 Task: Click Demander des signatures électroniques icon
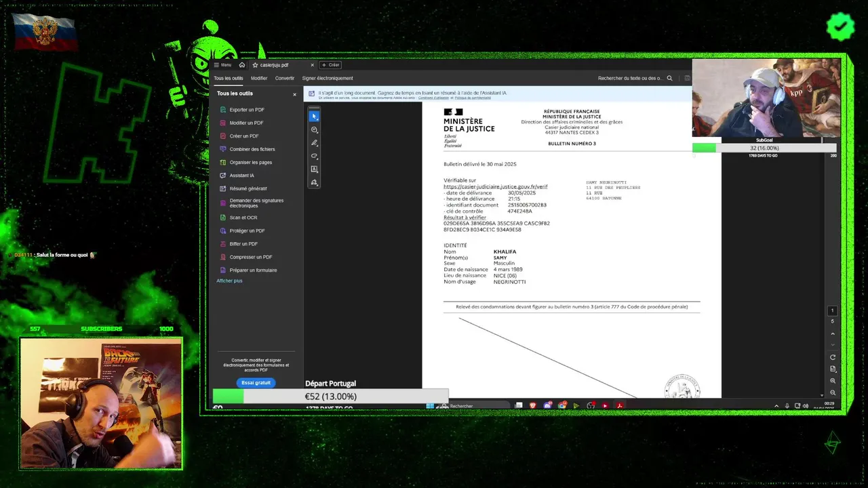tap(223, 203)
